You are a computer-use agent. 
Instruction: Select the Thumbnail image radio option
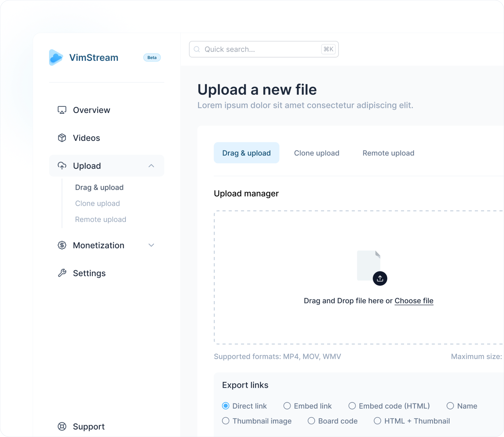(226, 421)
